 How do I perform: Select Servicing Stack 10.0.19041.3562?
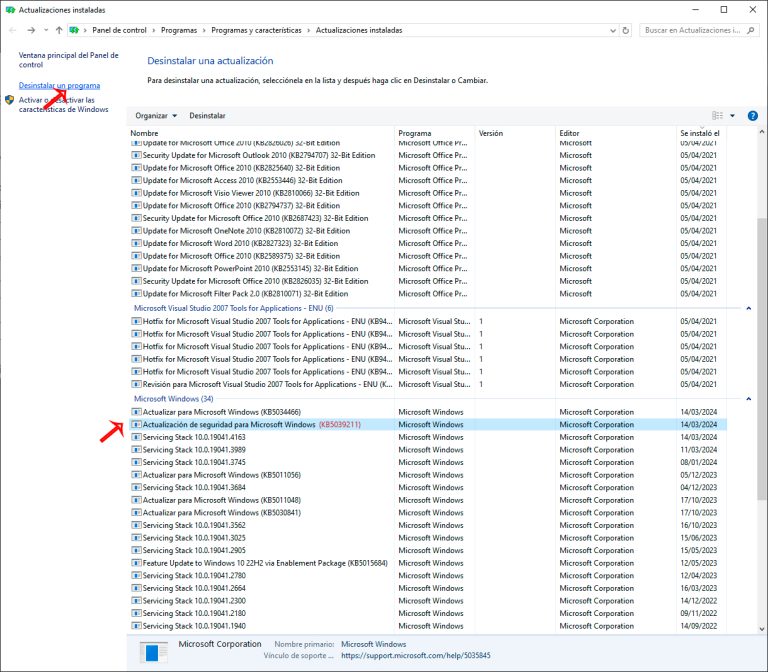coord(428,525)
